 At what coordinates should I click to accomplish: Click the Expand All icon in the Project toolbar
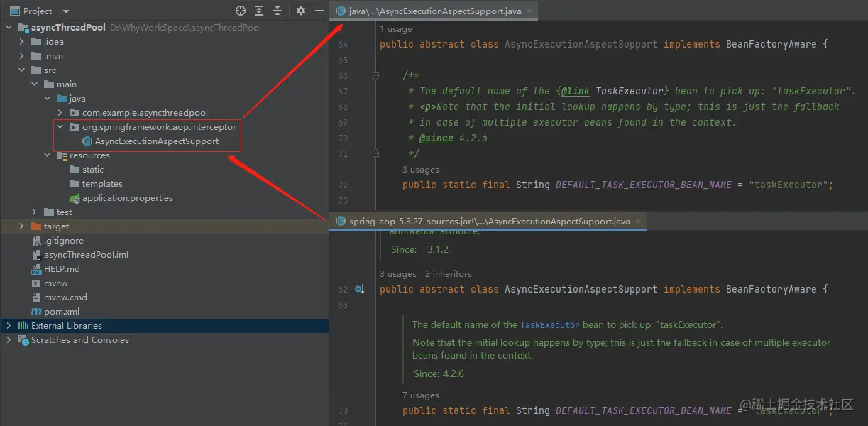click(259, 11)
